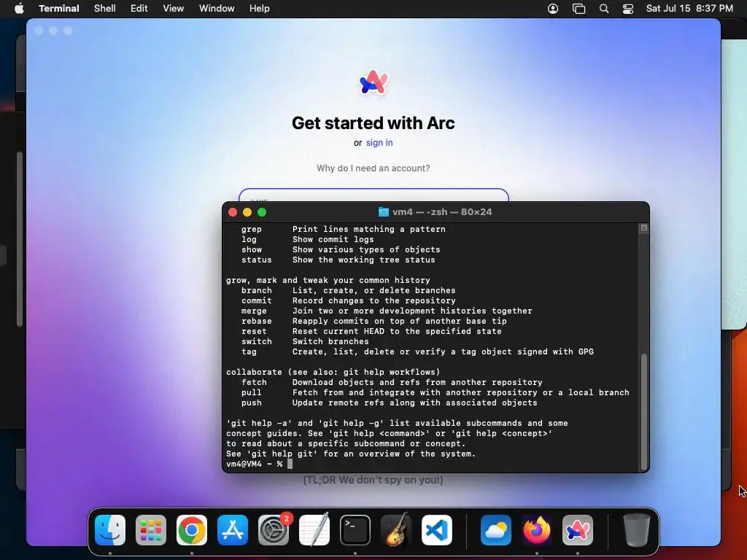Open Visual Studio Code from dock
This screenshot has height=560, width=747.
click(x=437, y=530)
